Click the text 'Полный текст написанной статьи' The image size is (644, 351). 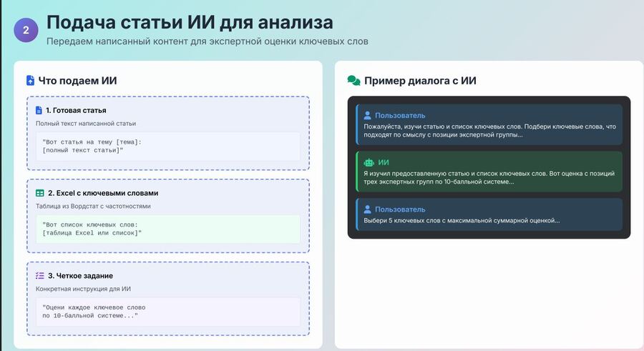coord(86,124)
